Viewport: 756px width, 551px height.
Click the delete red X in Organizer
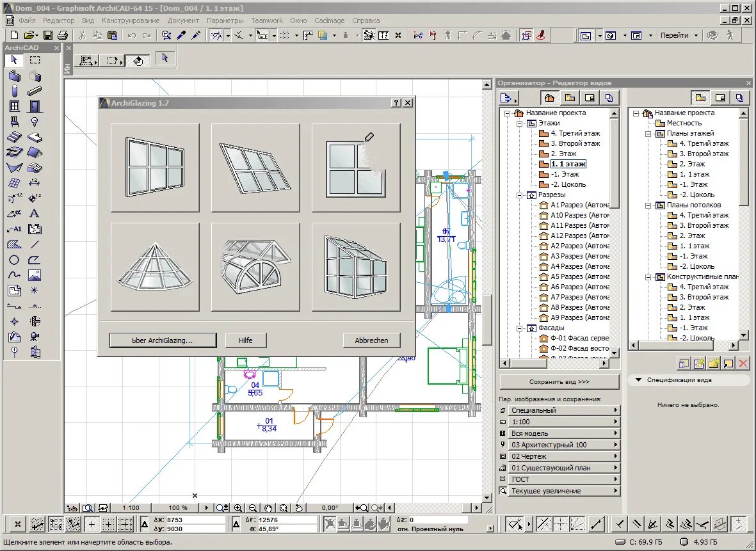743,363
